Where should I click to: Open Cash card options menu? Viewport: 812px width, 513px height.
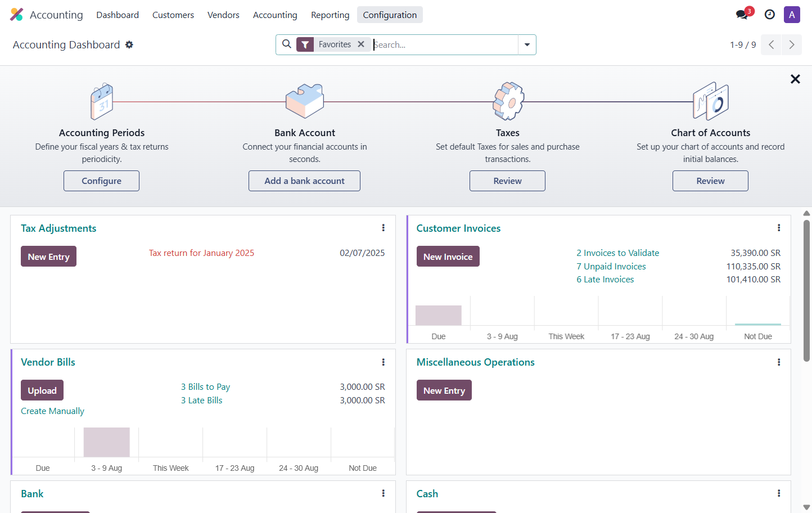pyautogui.click(x=779, y=493)
